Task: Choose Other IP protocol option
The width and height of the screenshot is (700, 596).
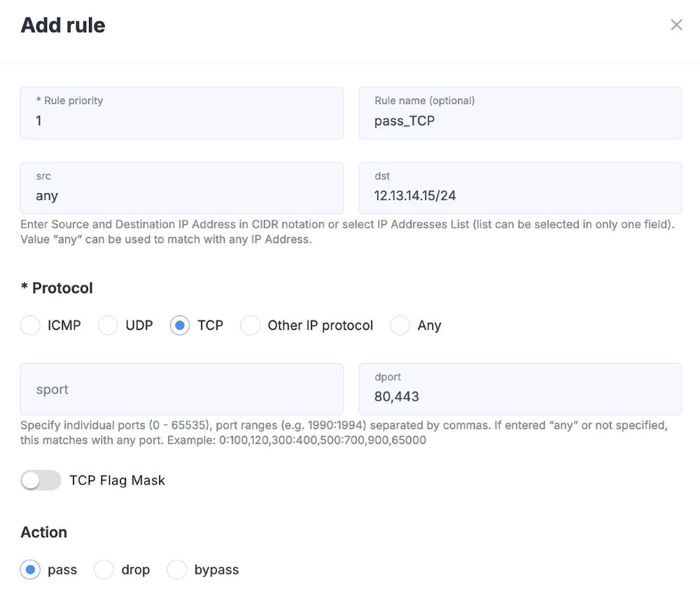Action: point(251,325)
